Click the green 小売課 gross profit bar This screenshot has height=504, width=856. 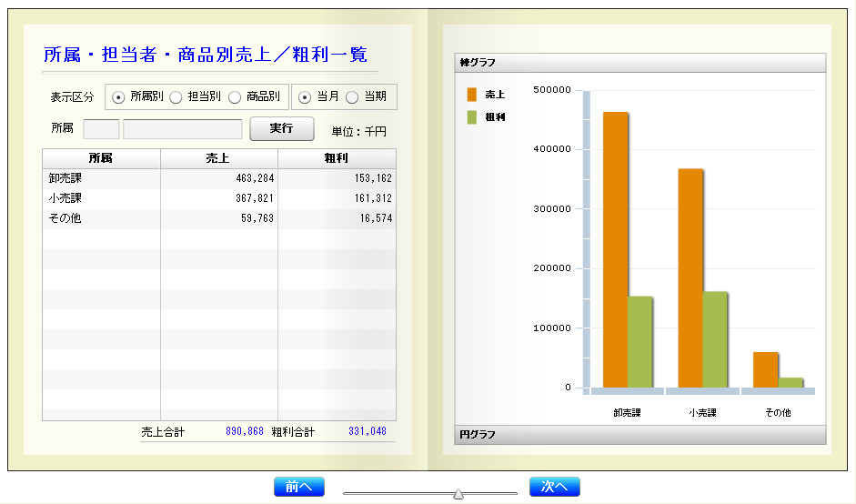[x=715, y=339]
